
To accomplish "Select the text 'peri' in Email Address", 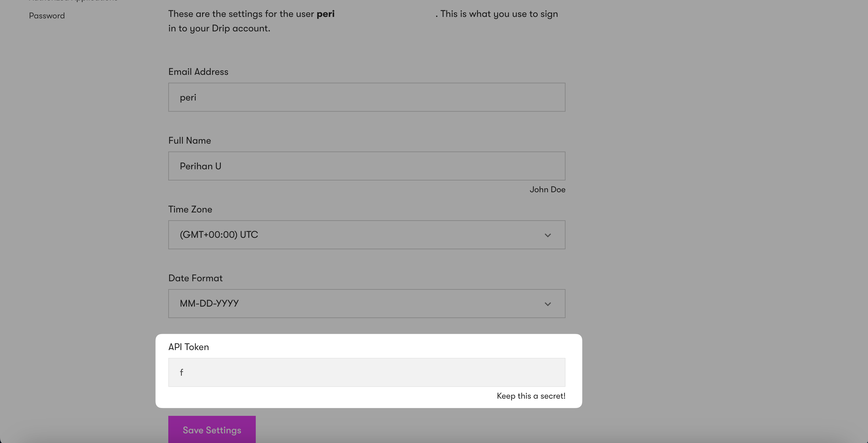I will (188, 97).
